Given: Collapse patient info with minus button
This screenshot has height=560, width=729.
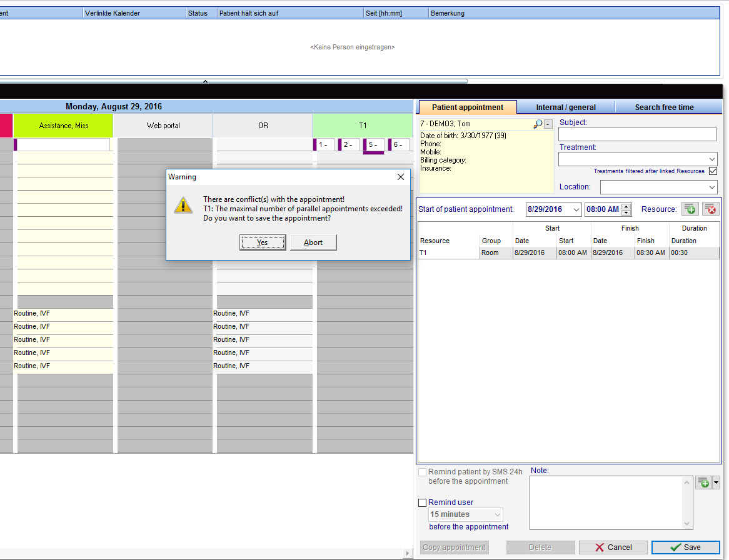Looking at the screenshot, I should pyautogui.click(x=548, y=124).
